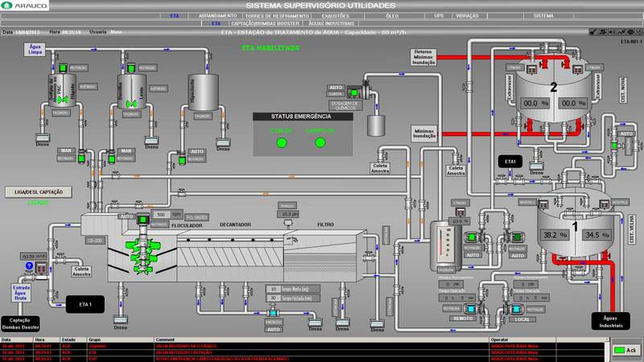
Task: Edit the Tempo Fechado value 30 field
Action: point(274,298)
